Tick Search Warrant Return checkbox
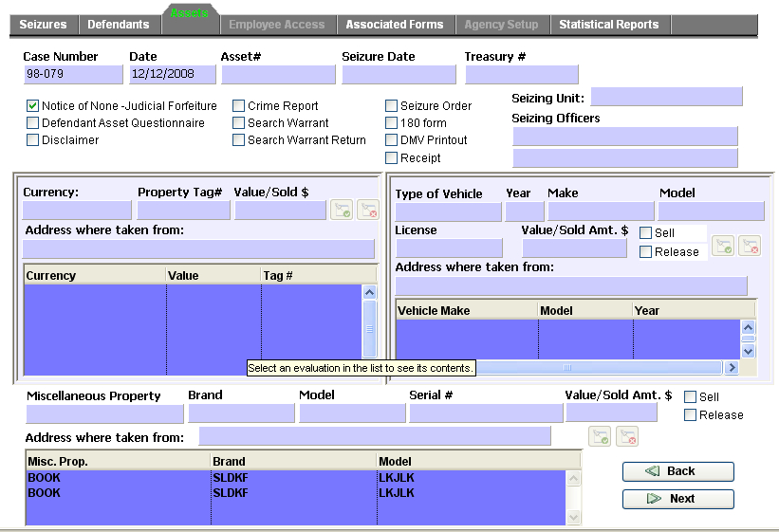 (238, 140)
